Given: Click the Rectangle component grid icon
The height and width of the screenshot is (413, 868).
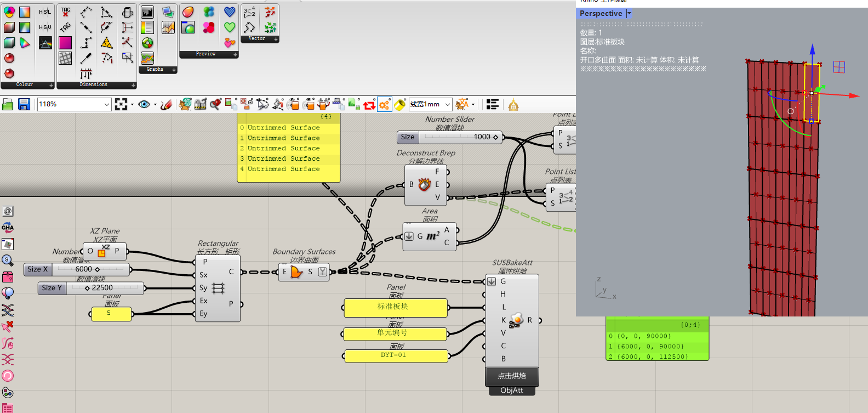Looking at the screenshot, I should point(218,288).
